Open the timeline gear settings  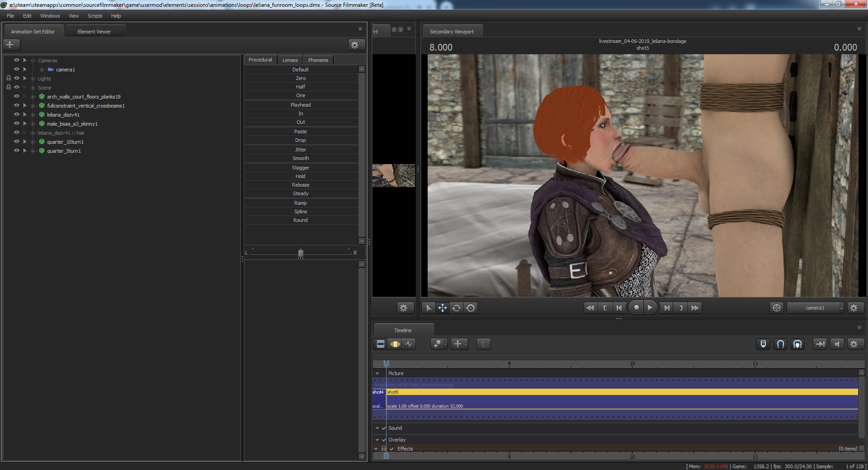point(855,344)
